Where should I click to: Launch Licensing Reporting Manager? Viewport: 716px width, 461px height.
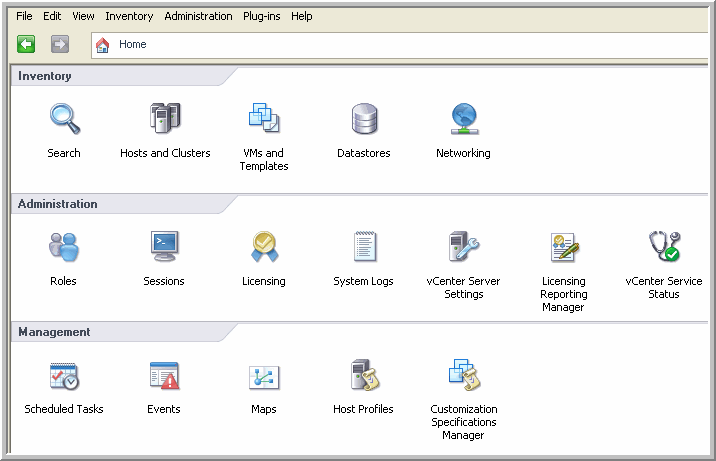[x=563, y=247]
